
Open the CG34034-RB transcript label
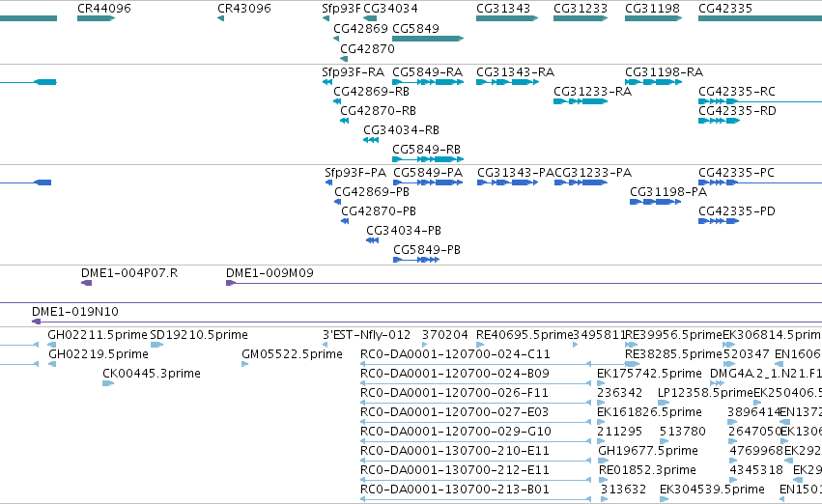[x=401, y=130]
